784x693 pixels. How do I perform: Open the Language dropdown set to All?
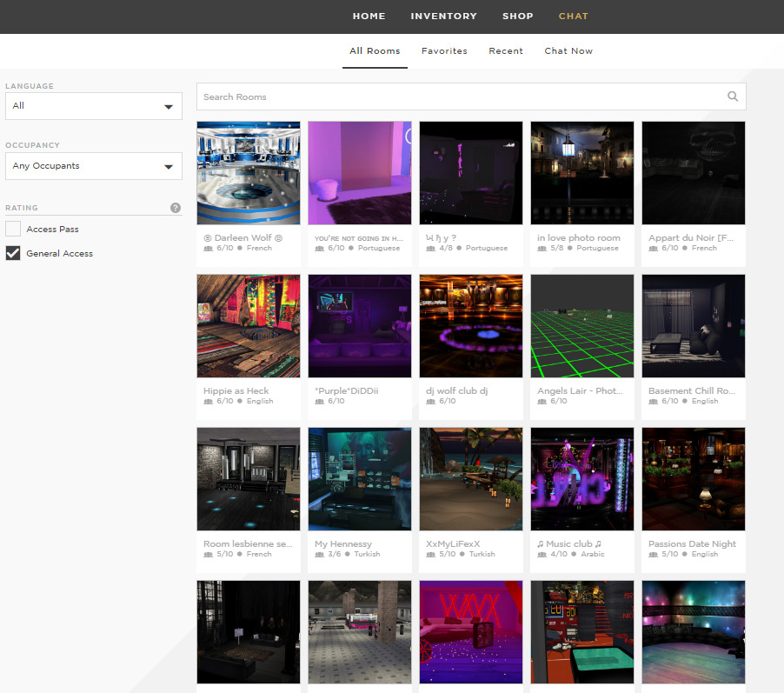(x=94, y=105)
